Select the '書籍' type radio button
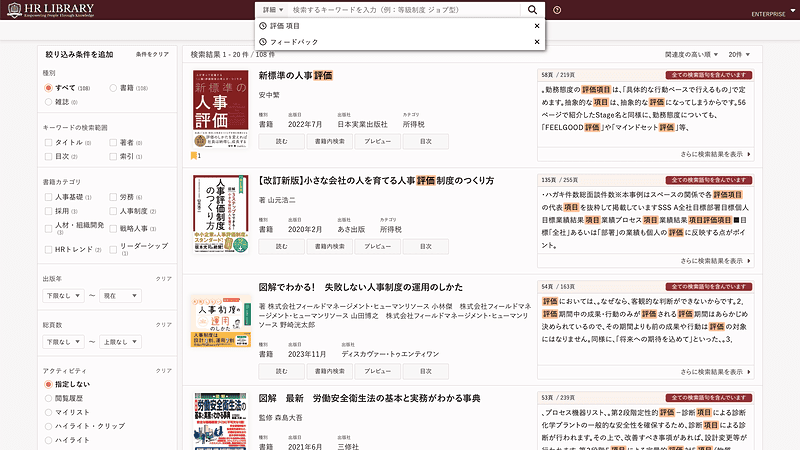The width and height of the screenshot is (800, 450). pos(113,89)
